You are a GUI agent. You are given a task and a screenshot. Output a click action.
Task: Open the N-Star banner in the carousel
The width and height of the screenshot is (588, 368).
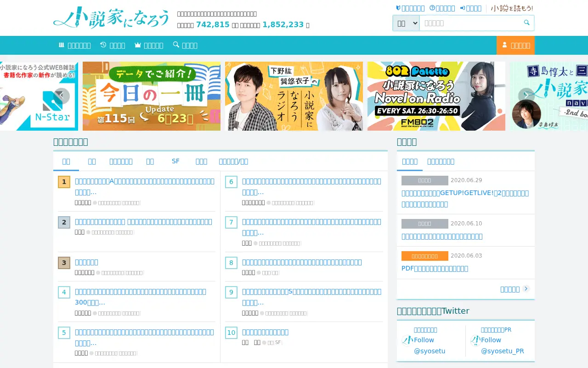(x=39, y=96)
